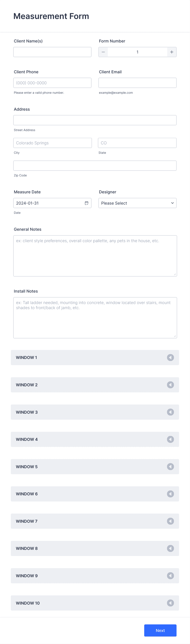Increase Form Number with the plus icon
Screen dimensions: 190x644
pos(172,52)
